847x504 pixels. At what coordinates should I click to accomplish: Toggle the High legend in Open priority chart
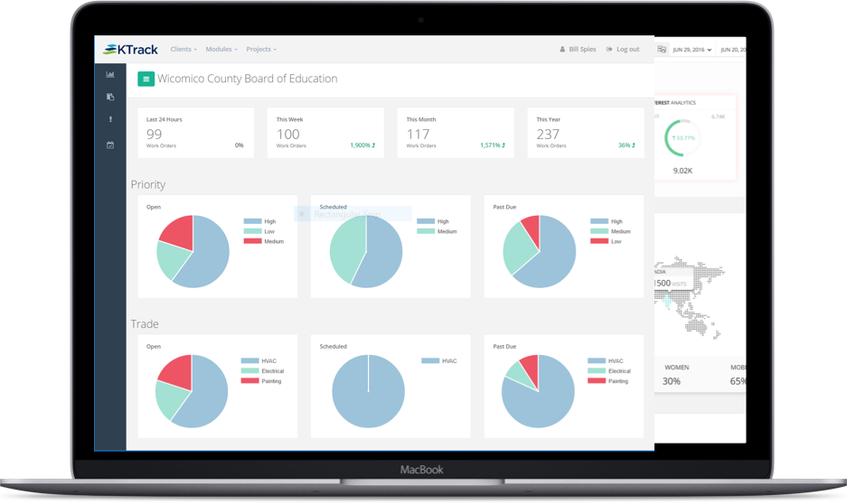pos(259,221)
